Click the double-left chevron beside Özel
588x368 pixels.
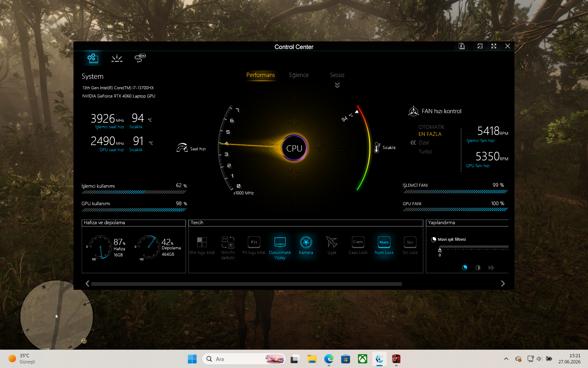click(413, 143)
